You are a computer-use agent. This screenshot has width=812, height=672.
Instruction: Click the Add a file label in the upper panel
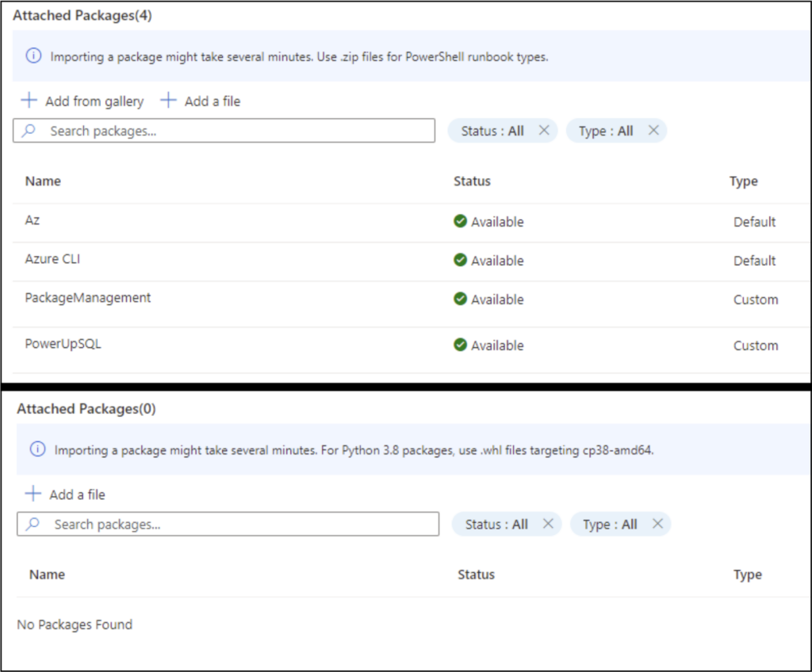213,101
